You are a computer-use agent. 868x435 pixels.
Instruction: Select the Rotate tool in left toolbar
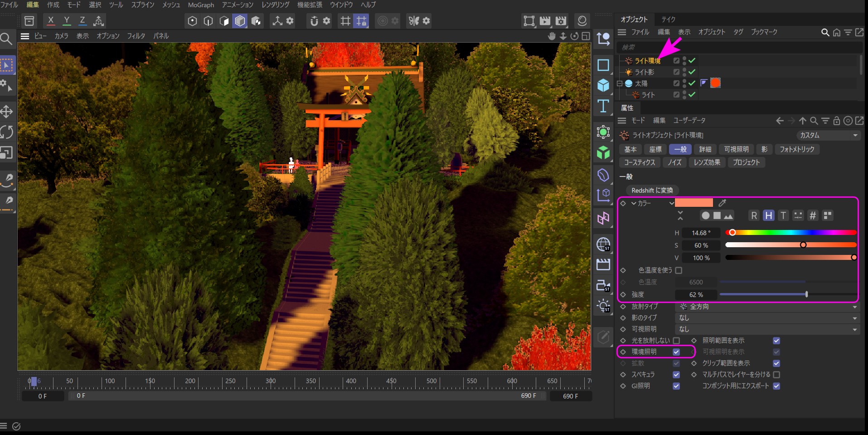[6, 132]
